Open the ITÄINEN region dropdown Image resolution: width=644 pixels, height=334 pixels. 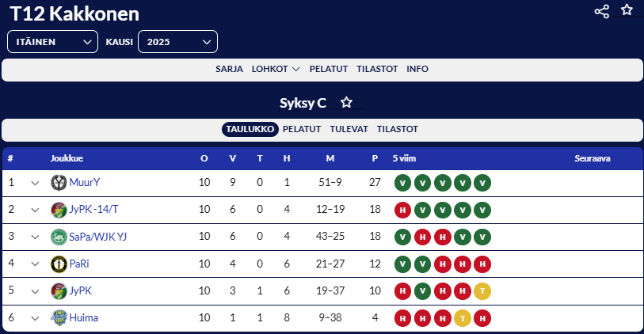pyautogui.click(x=52, y=41)
